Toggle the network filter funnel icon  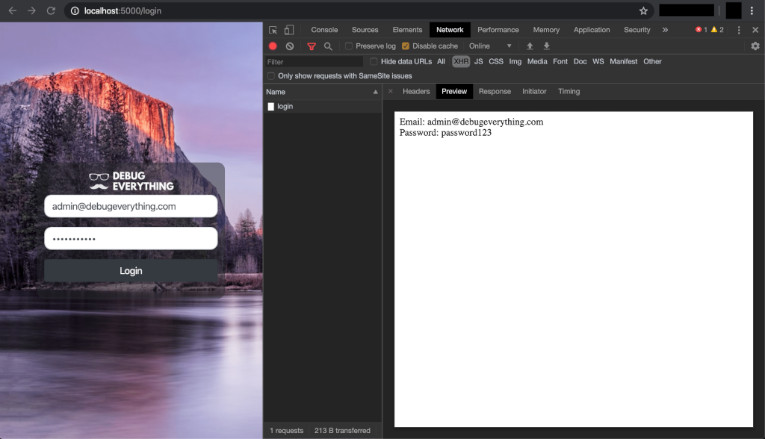tap(311, 46)
